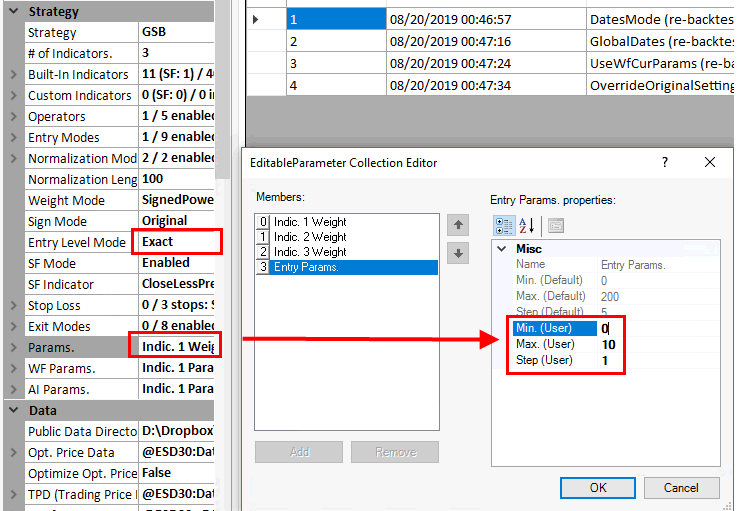
Task: Click OK to confirm parameter changes
Action: (x=598, y=487)
